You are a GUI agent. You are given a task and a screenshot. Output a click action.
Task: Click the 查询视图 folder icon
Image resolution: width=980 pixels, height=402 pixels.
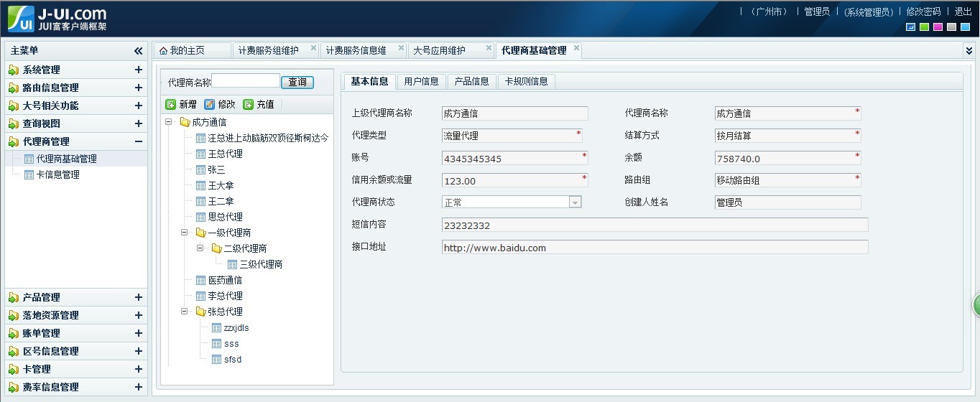14,123
